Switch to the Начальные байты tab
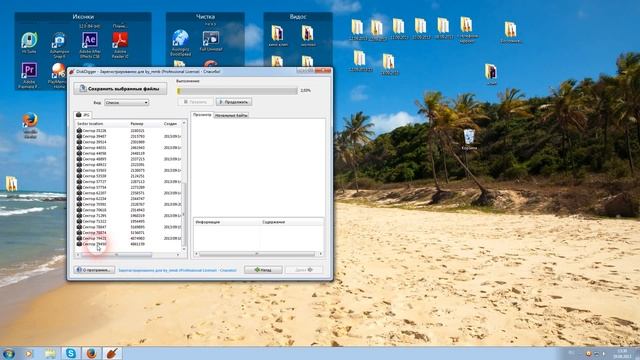Image resolution: width=640 pixels, height=360 pixels. point(231,116)
